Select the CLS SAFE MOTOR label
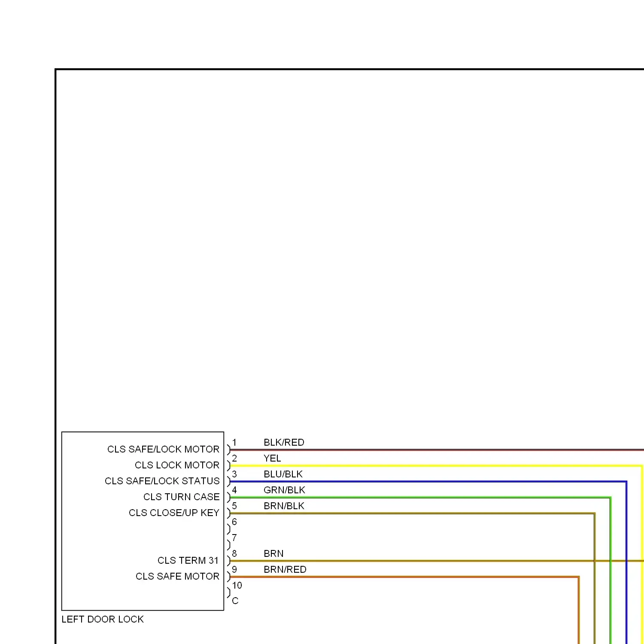This screenshot has width=644, height=644. pyautogui.click(x=177, y=576)
